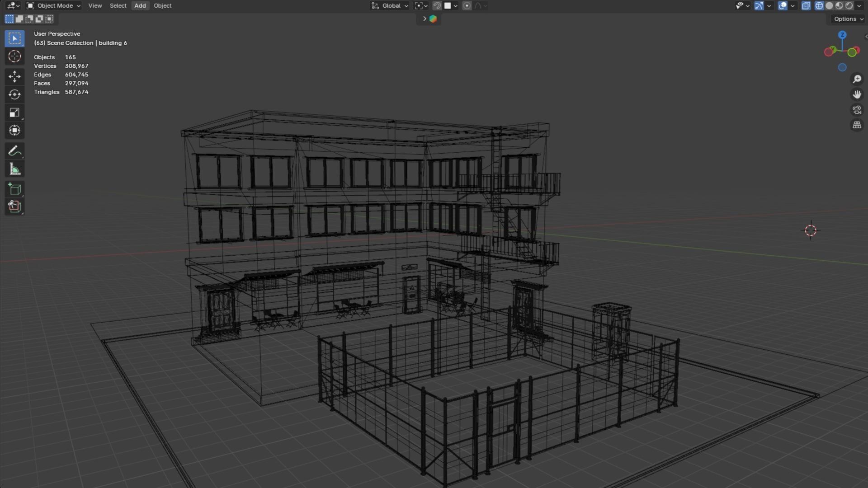
Task: Activate the 3D Cursor tool
Action: pos(14,56)
